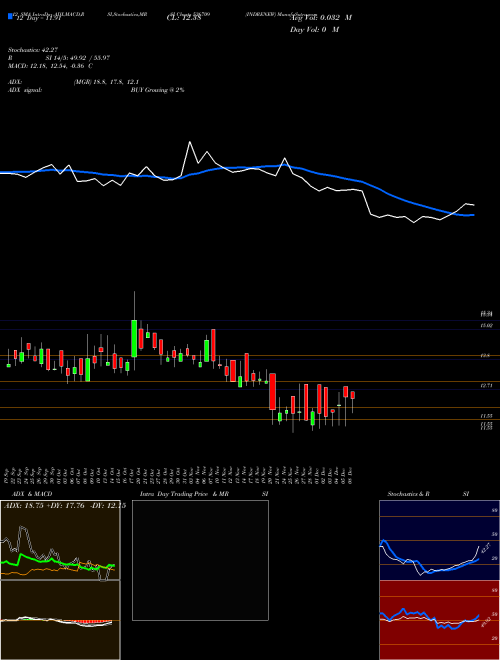Click the '(MGR) 18.8, 17.8, 12.1' ADX values
This screenshot has width=500, height=660.
point(106,82)
